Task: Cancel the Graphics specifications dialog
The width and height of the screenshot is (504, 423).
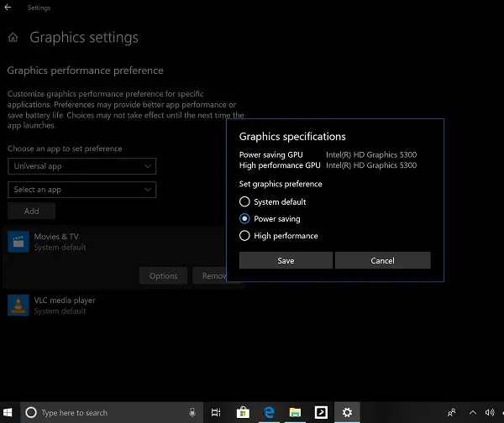Action: click(x=382, y=260)
